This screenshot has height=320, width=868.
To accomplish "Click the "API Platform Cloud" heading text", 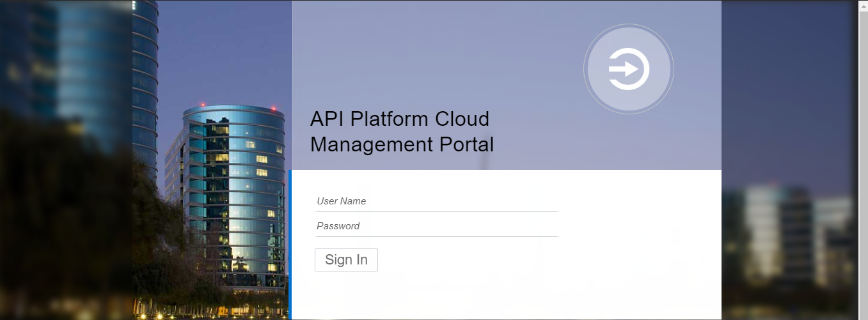I will click(x=399, y=119).
